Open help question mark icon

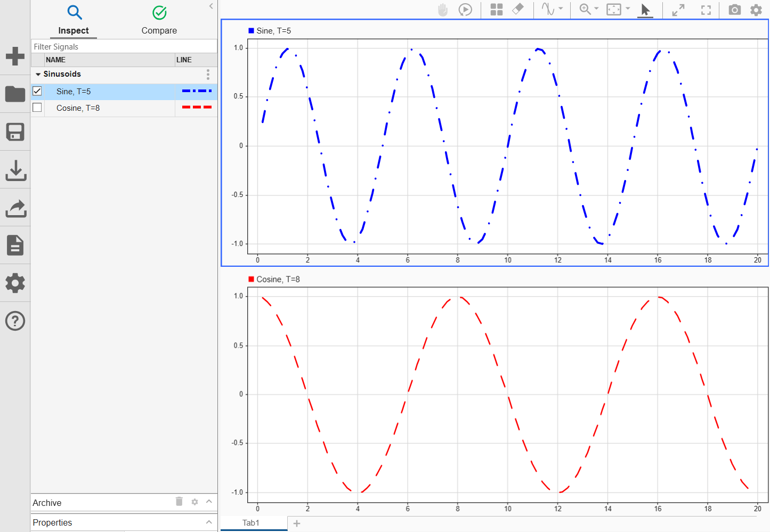[15, 321]
